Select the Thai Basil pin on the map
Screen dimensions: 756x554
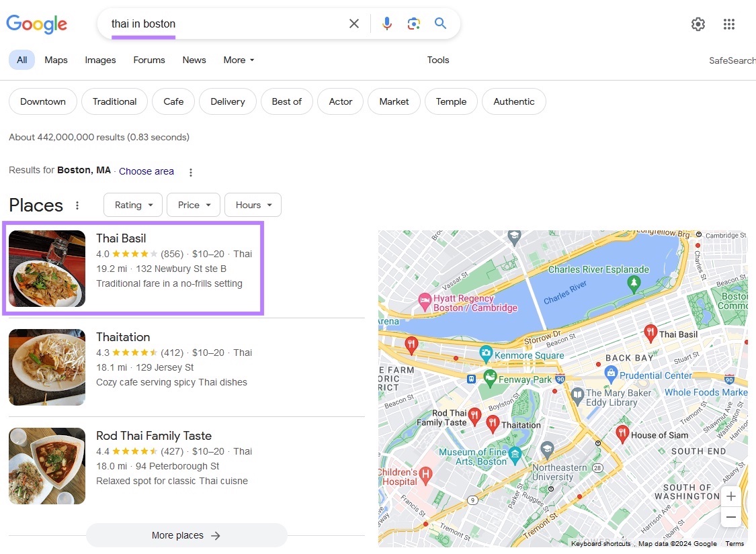(650, 332)
